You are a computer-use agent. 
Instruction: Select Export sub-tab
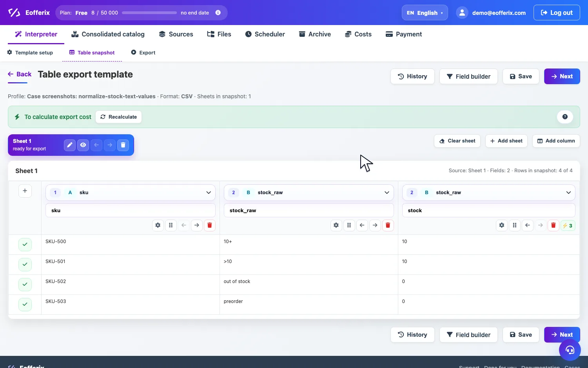[x=143, y=52]
